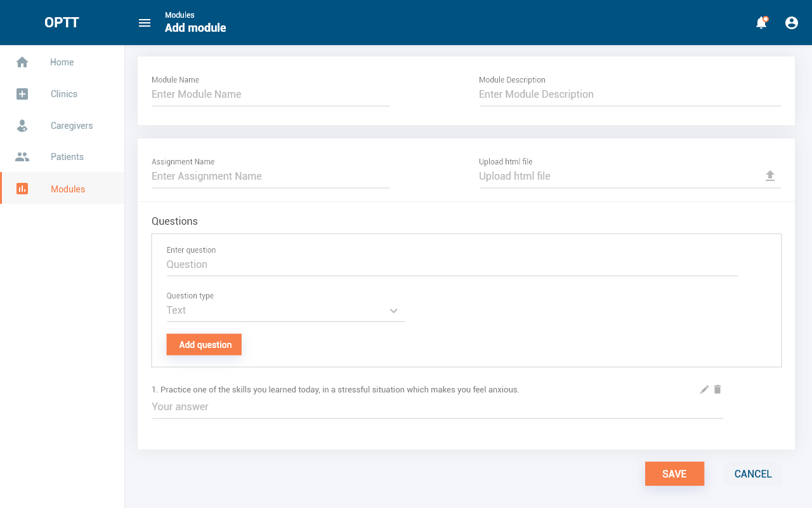The width and height of the screenshot is (812, 508).
Task: Click into the Enter question field
Action: coord(452,265)
